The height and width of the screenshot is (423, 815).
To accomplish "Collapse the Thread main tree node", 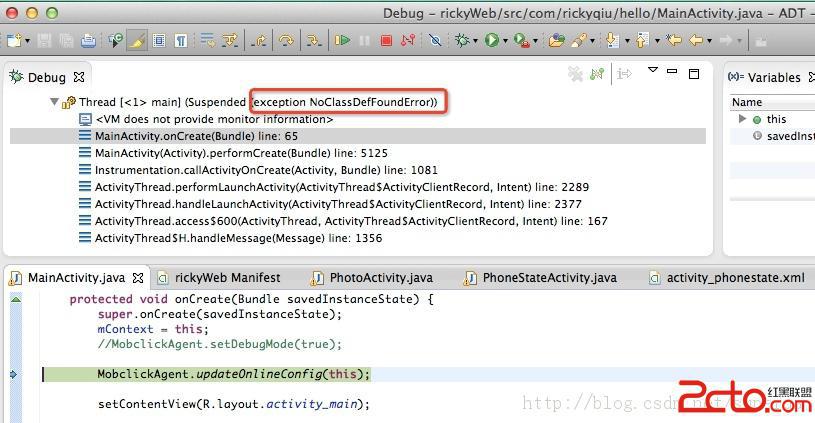I will 54,102.
